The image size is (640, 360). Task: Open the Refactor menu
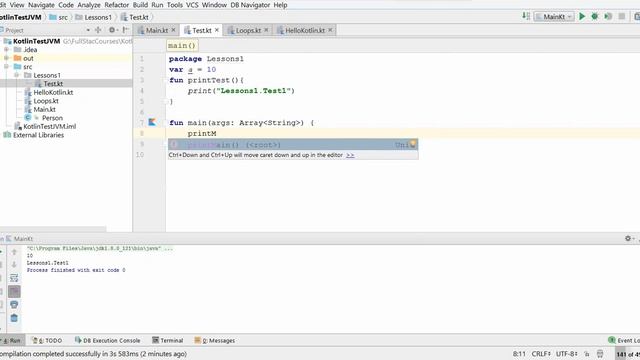coord(117,5)
